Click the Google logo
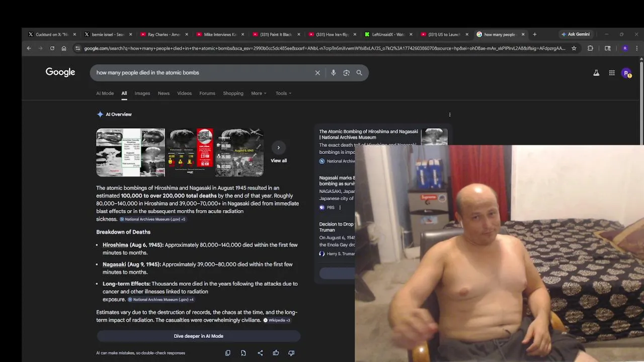 [x=60, y=72]
